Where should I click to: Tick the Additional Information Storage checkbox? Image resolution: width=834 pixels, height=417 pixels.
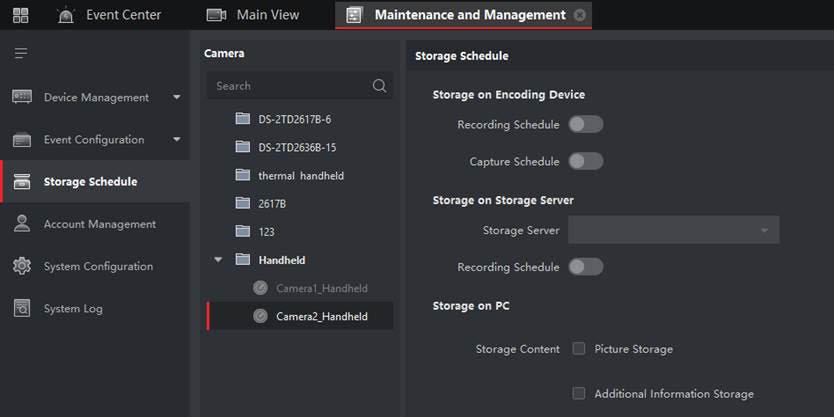pyautogui.click(x=579, y=394)
